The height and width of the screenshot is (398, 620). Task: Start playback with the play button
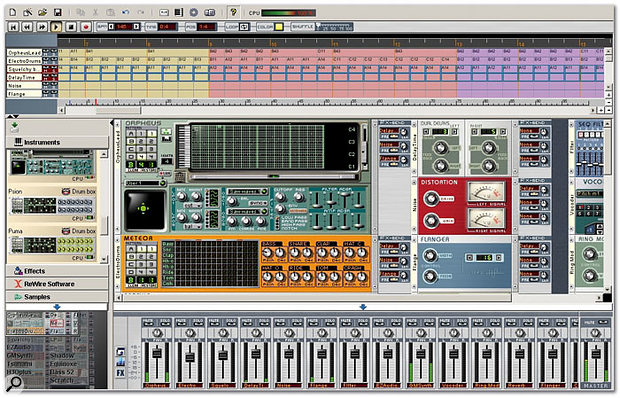pyautogui.click(x=56, y=27)
